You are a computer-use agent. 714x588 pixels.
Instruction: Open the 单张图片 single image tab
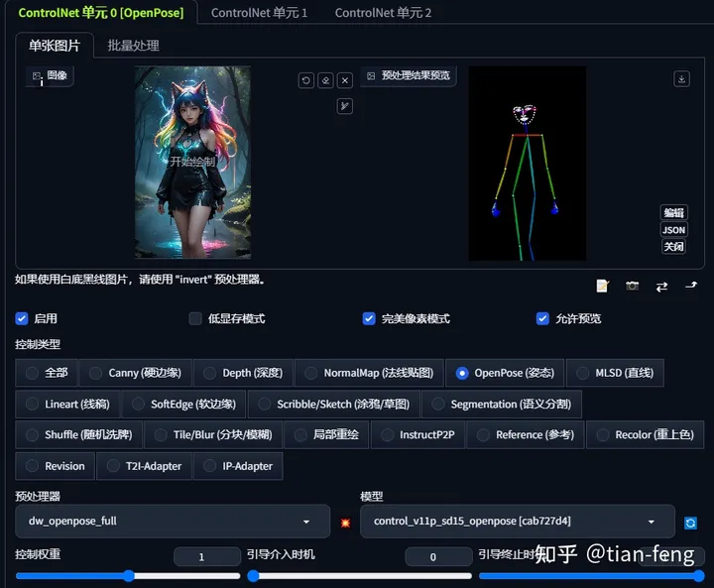coord(55,45)
